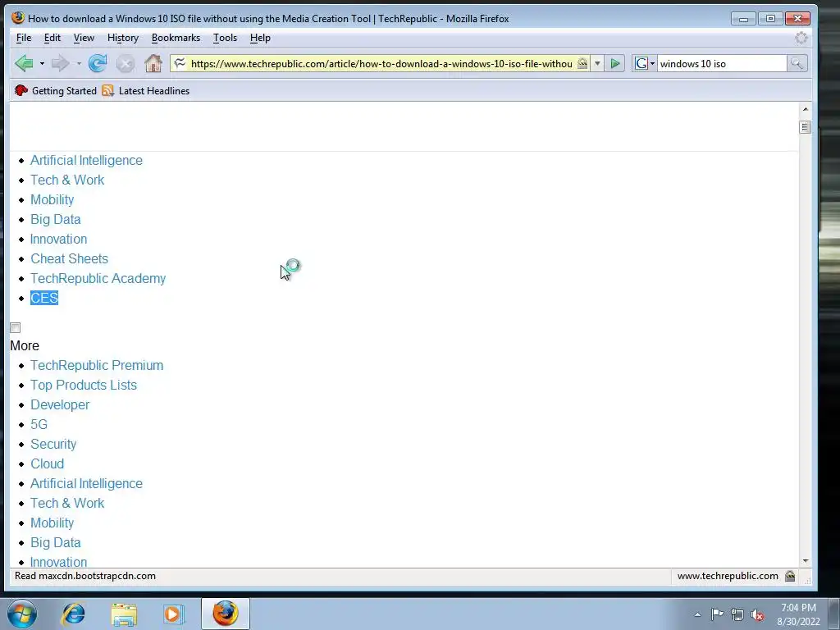Expand the address bar URL history dropdown
The height and width of the screenshot is (630, 840).
[x=597, y=64]
